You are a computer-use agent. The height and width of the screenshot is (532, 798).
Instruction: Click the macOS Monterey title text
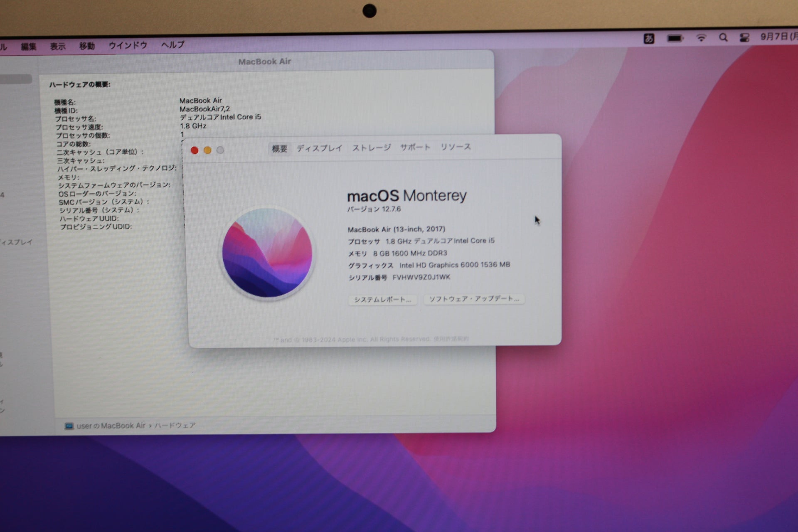[x=407, y=195]
